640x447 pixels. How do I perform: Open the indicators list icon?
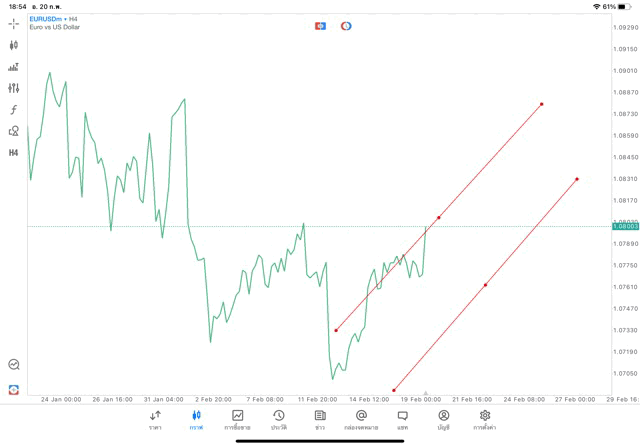click(14, 67)
